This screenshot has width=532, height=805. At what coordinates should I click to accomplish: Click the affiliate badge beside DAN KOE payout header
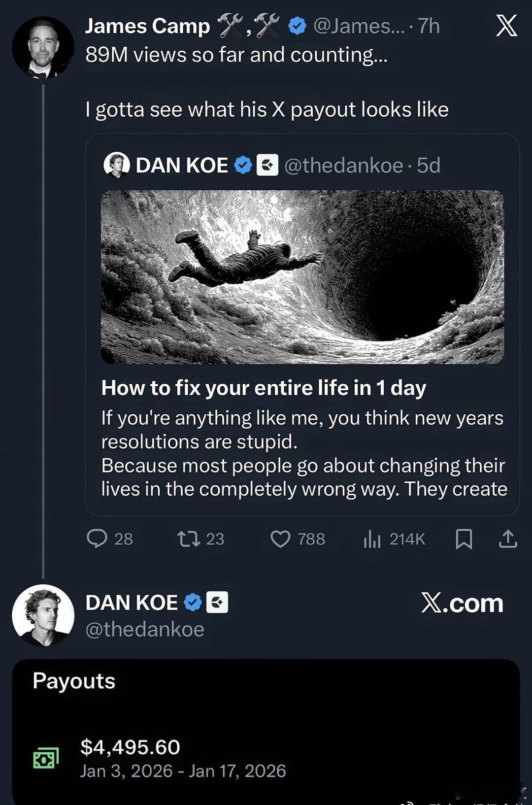pyautogui.click(x=217, y=602)
